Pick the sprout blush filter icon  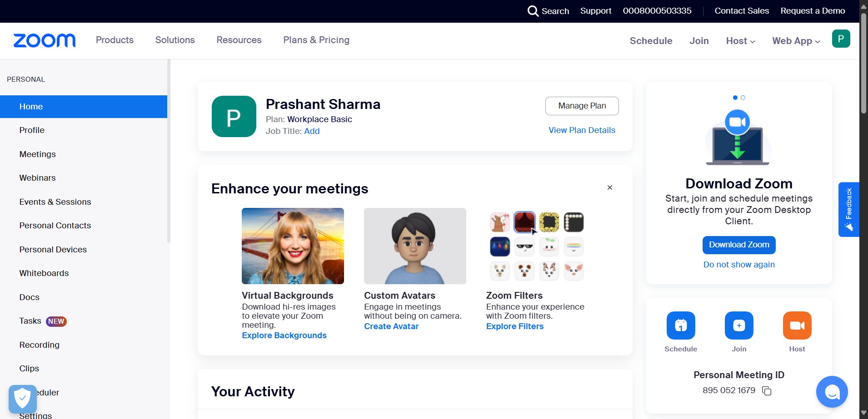549,246
